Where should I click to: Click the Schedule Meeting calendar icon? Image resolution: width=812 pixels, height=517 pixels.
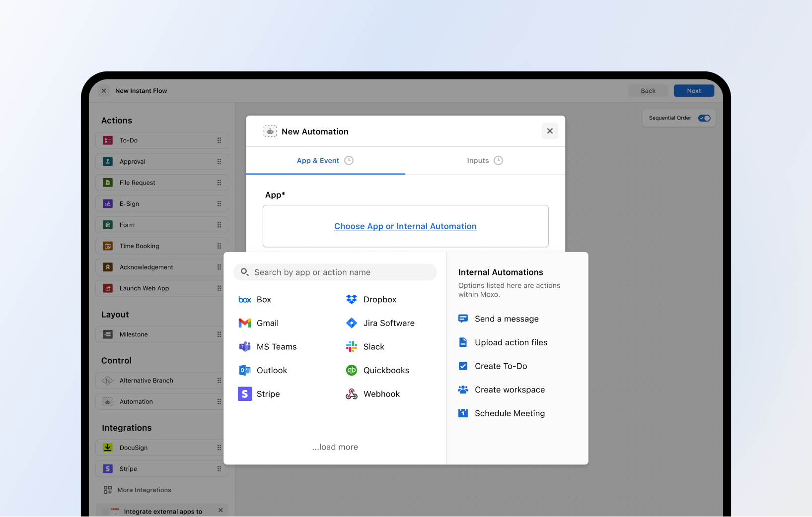click(x=463, y=413)
